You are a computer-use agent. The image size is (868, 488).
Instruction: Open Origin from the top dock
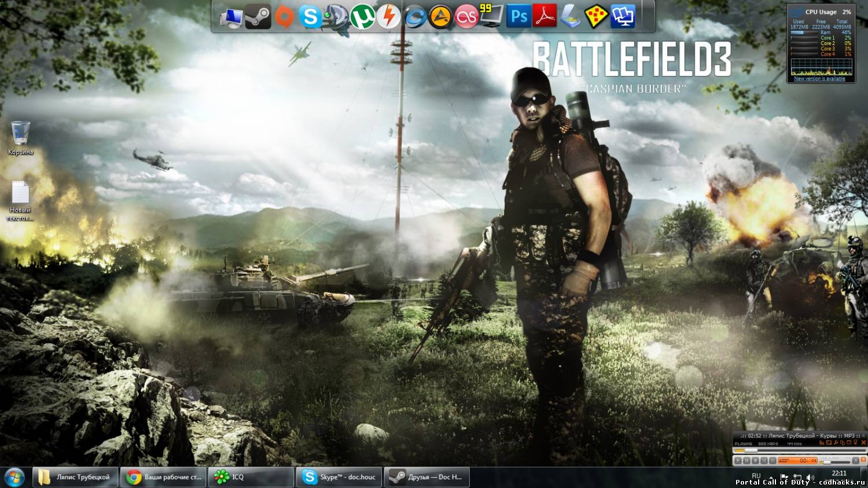coord(284,17)
